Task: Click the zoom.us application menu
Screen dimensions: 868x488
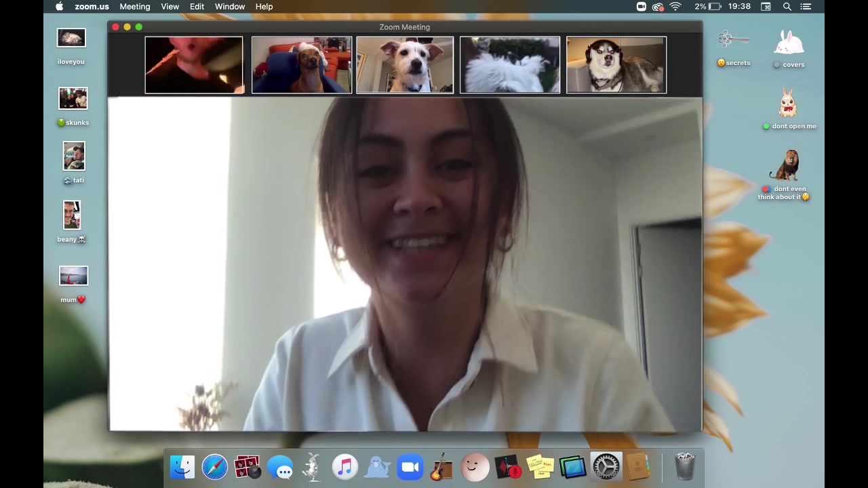Action: 92,7
